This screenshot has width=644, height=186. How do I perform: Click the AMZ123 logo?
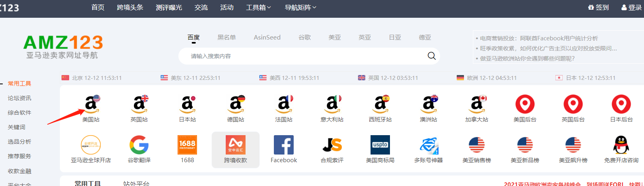coord(63,47)
